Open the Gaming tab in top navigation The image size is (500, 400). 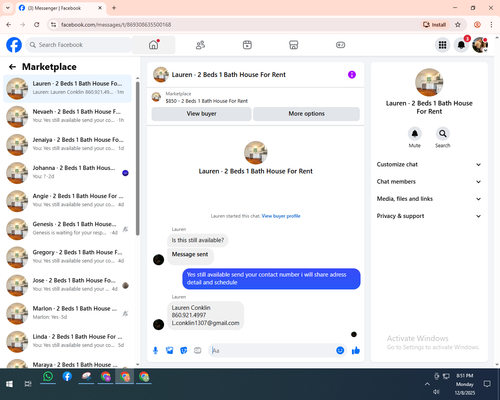click(x=340, y=45)
